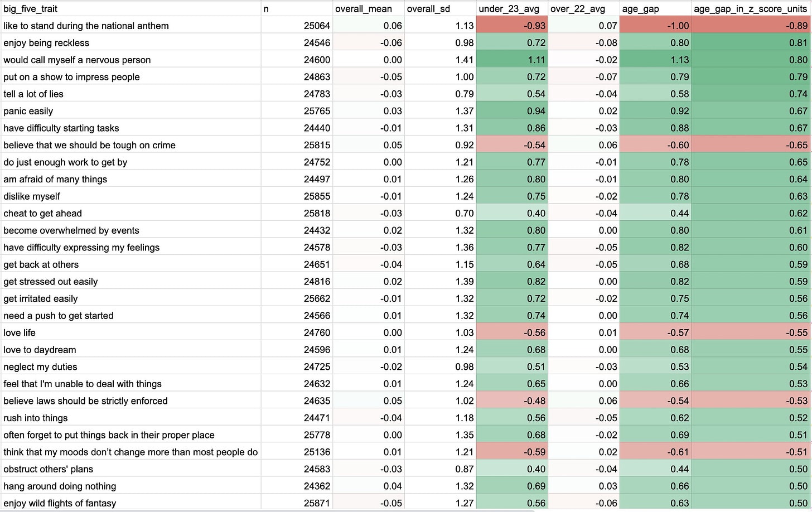
Task: Click the red -1.00 age_gap cell
Action: pos(655,26)
